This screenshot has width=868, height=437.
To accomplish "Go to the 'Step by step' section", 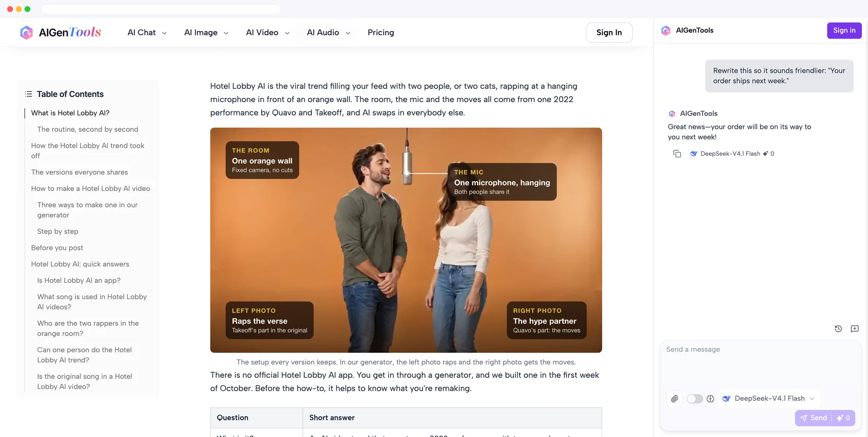I will 58,231.
